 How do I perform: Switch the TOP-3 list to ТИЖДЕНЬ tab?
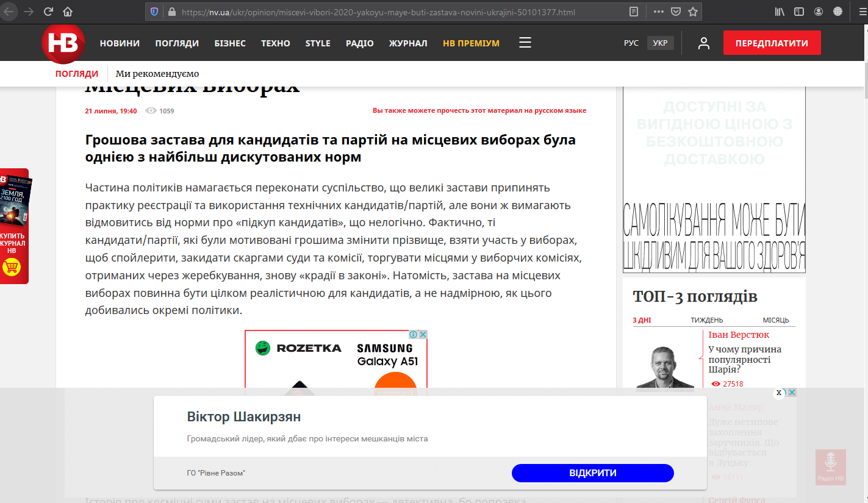click(x=706, y=320)
